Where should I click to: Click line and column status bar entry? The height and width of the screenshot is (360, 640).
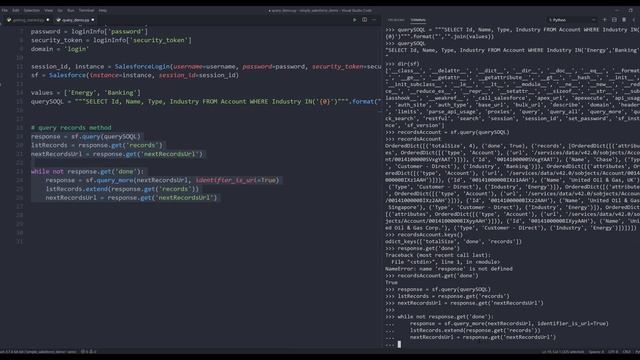coord(563,351)
